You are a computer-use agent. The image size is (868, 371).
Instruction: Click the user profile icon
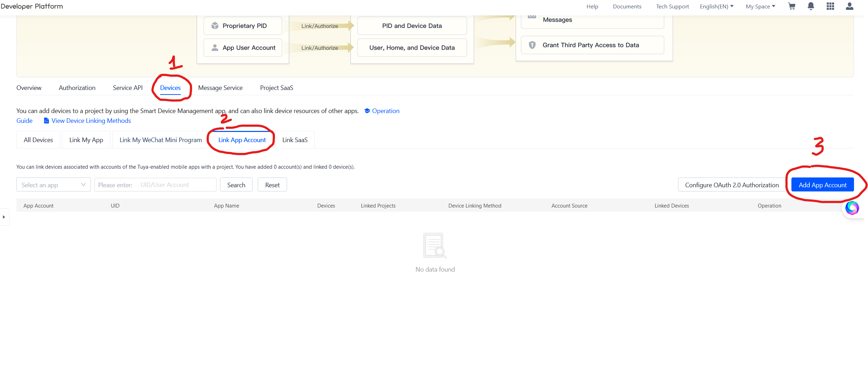(849, 6)
